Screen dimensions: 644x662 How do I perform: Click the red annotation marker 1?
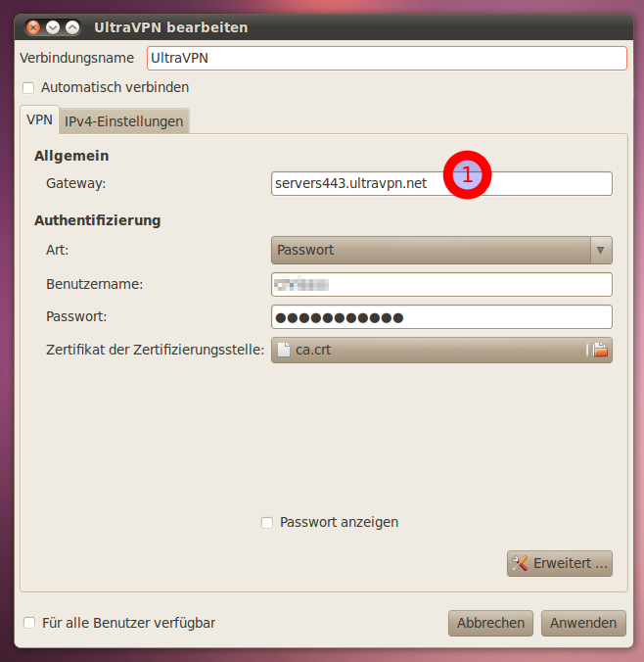467,175
